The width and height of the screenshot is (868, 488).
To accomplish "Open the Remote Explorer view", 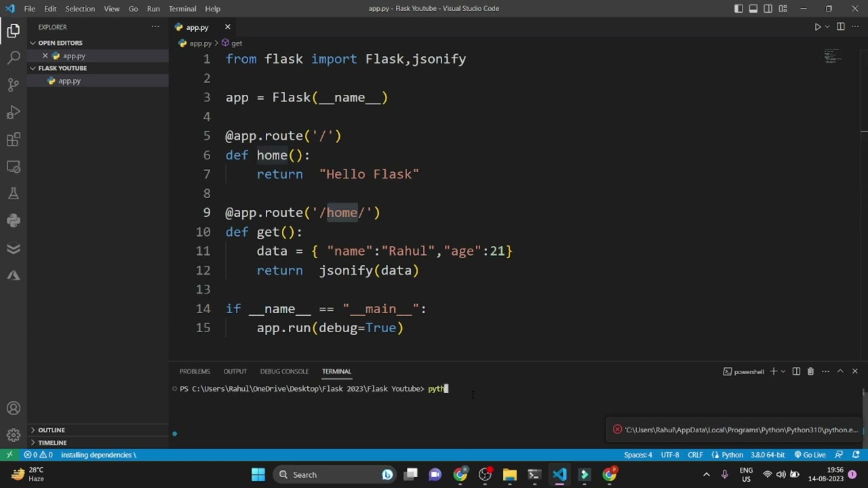I will pos(13,167).
